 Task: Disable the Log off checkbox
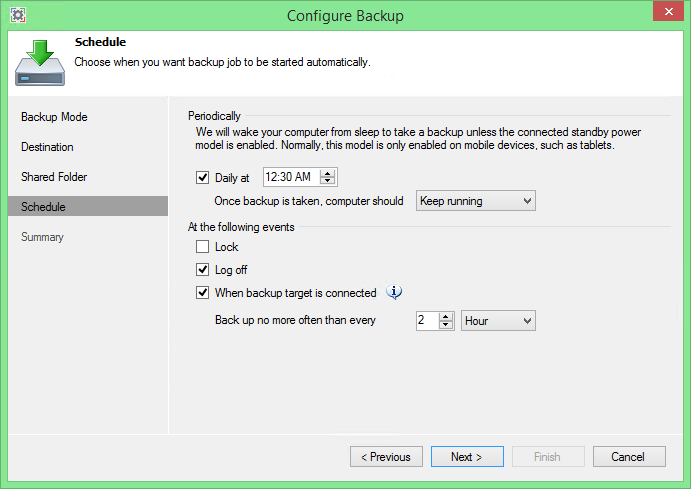[202, 269]
